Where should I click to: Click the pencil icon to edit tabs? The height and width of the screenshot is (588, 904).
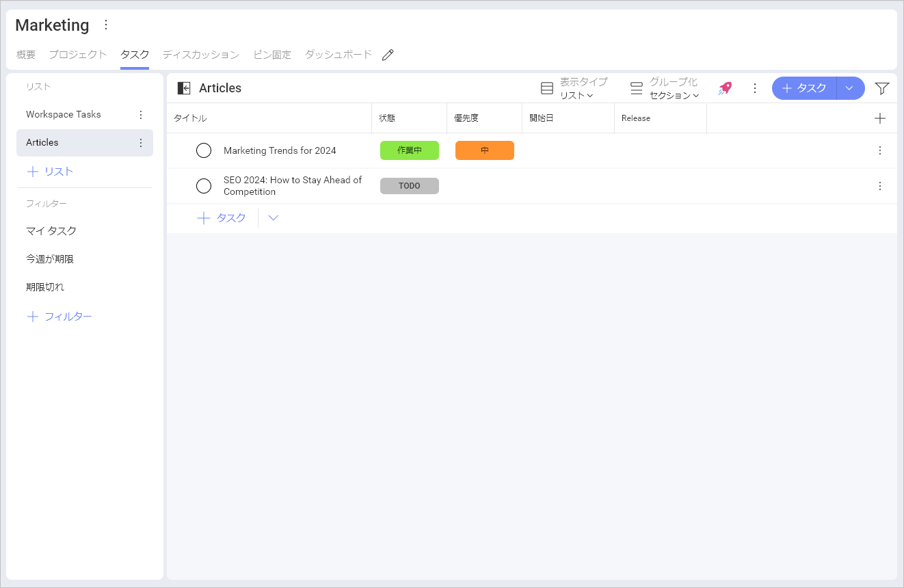(388, 55)
